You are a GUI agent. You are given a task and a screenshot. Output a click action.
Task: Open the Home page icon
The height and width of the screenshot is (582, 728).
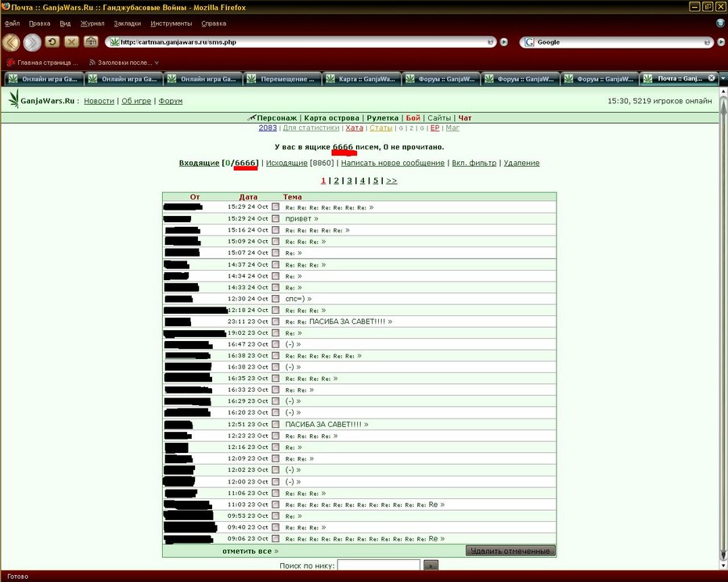click(x=91, y=41)
